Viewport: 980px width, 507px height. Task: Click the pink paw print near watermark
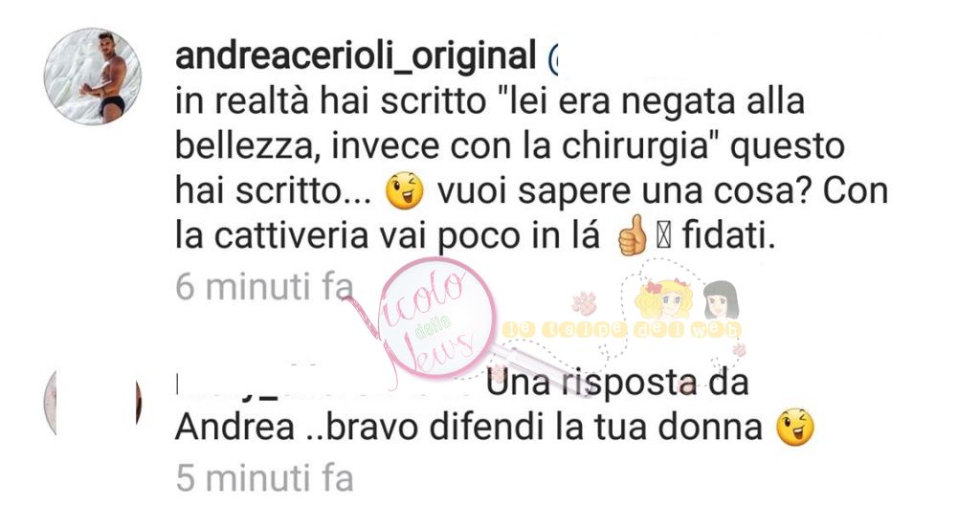point(584,303)
